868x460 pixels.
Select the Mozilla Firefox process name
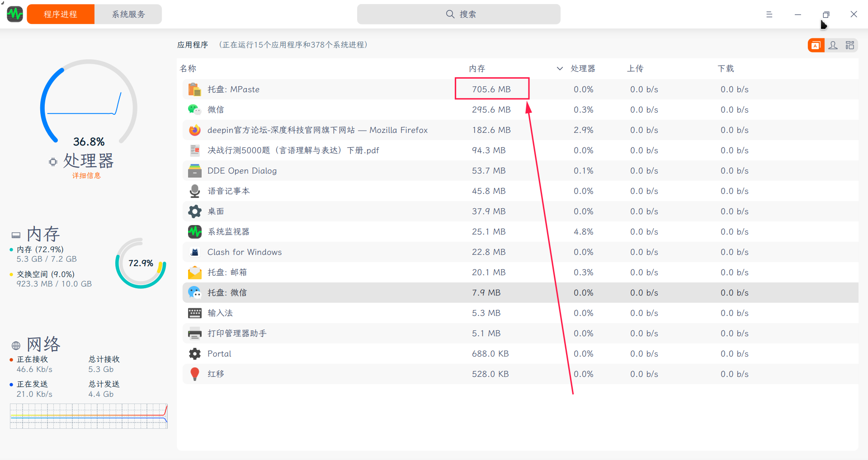[x=317, y=130]
